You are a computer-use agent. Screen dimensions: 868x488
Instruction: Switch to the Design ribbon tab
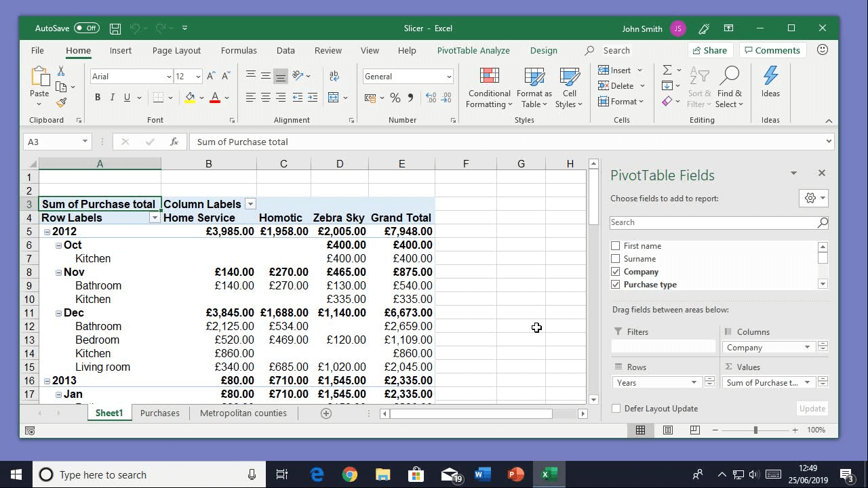543,50
